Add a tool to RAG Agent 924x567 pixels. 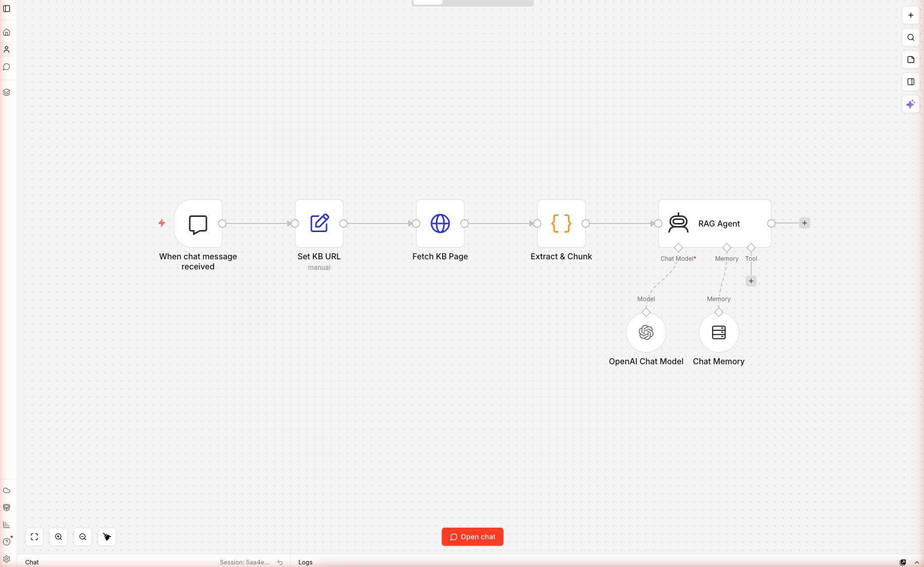(x=751, y=281)
